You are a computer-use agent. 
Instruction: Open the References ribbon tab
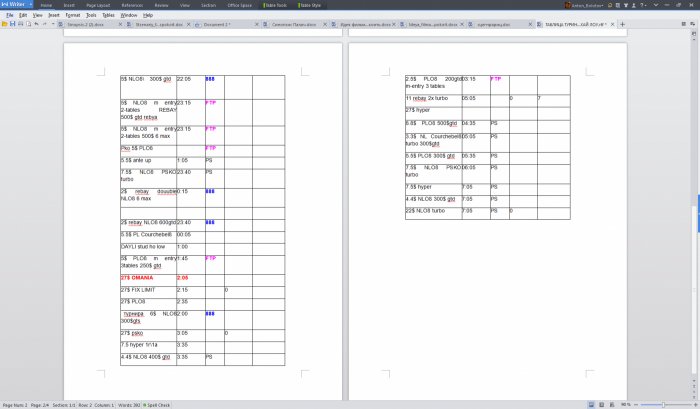pos(132,5)
